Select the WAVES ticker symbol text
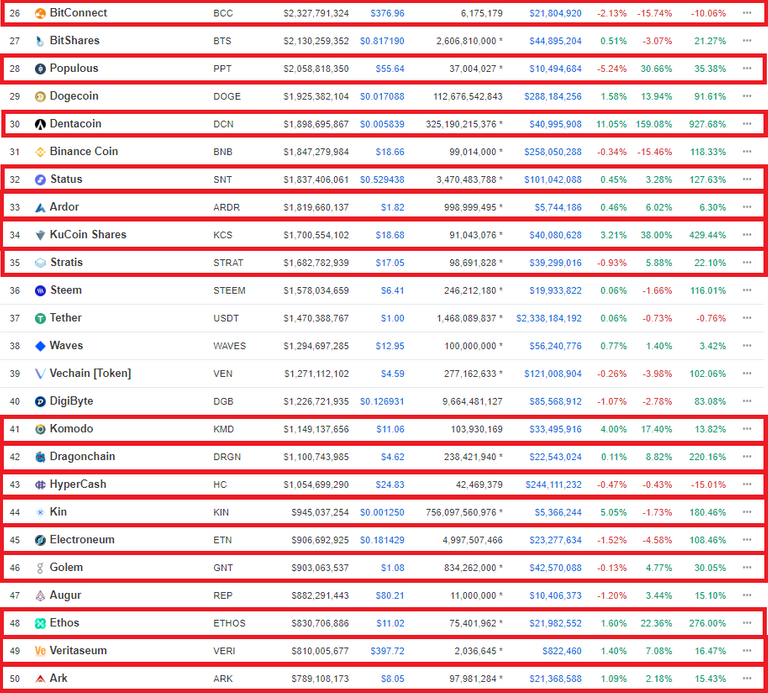768x693 pixels. pyautogui.click(x=229, y=346)
